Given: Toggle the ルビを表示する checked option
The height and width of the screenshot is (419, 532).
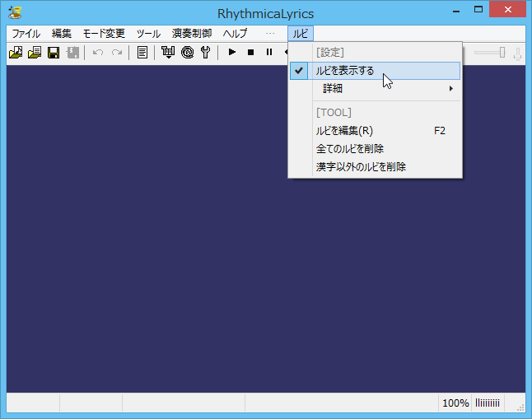Looking at the screenshot, I should pos(375,71).
